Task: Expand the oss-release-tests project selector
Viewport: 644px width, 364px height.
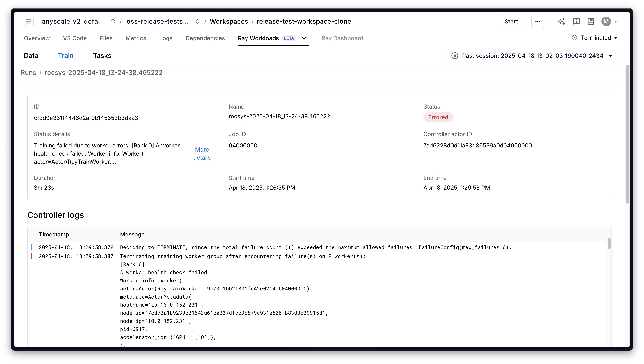Action: (x=197, y=22)
